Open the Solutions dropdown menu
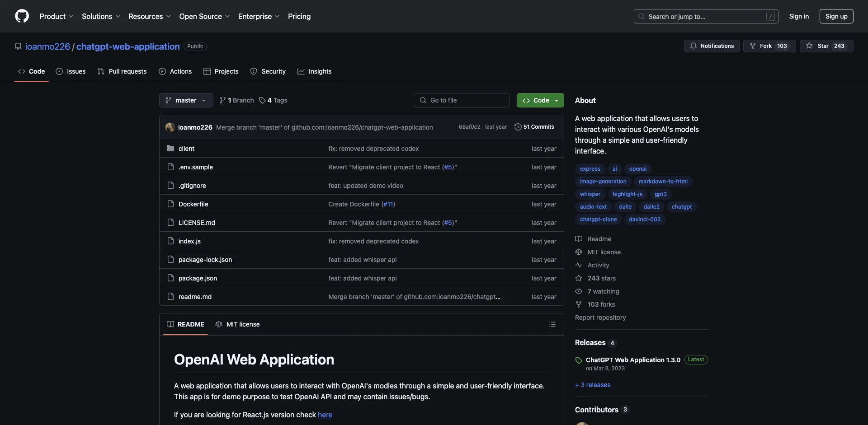 [101, 16]
